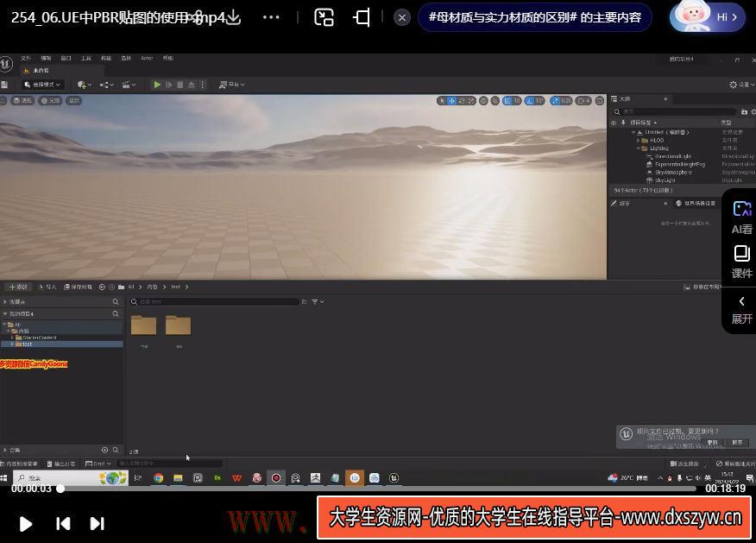Click the content browser search field
The image size is (756, 543).
tap(215, 302)
